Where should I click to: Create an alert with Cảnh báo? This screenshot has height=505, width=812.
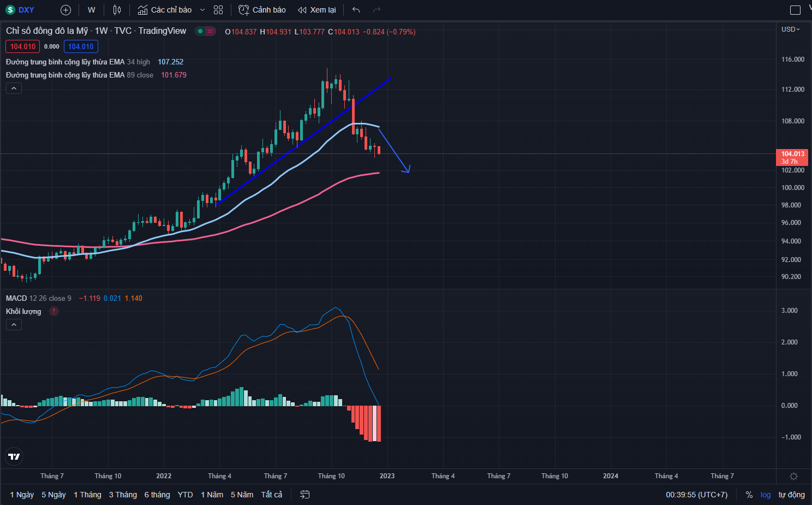[262, 10]
